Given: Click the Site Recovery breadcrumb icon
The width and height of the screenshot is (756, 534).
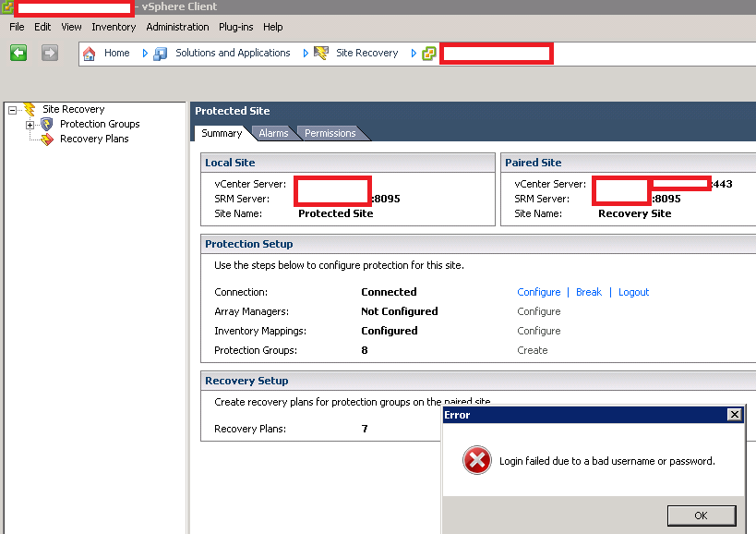Looking at the screenshot, I should [x=321, y=54].
